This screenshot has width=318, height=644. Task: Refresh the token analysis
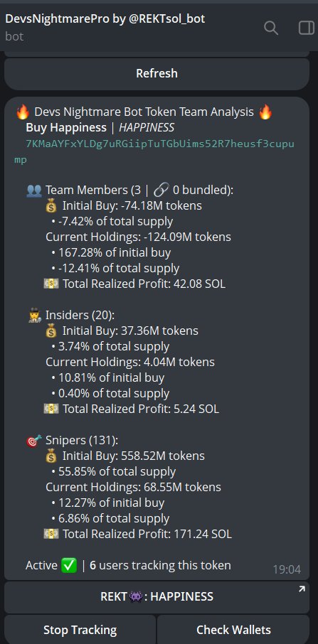pyautogui.click(x=157, y=73)
